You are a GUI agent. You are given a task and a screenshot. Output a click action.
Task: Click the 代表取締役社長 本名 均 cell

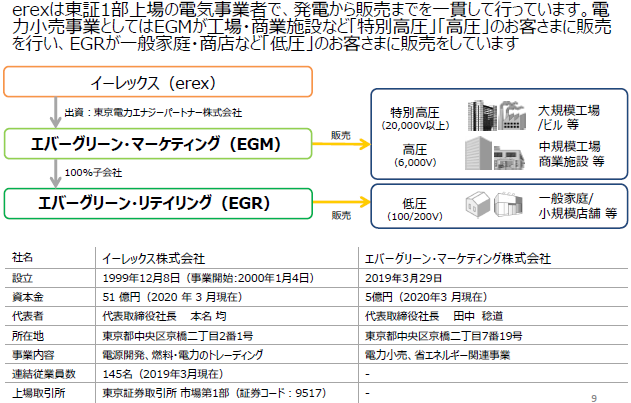point(164,316)
